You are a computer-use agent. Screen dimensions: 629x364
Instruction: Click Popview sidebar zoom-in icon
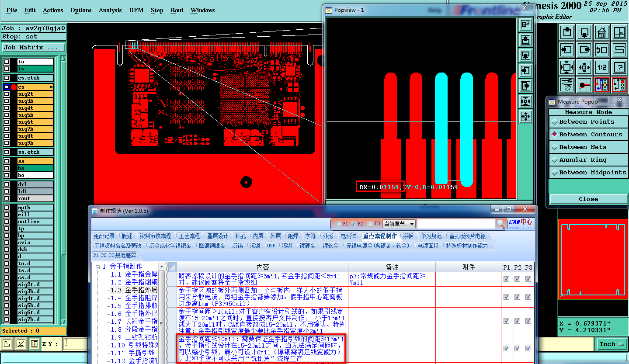point(525,101)
